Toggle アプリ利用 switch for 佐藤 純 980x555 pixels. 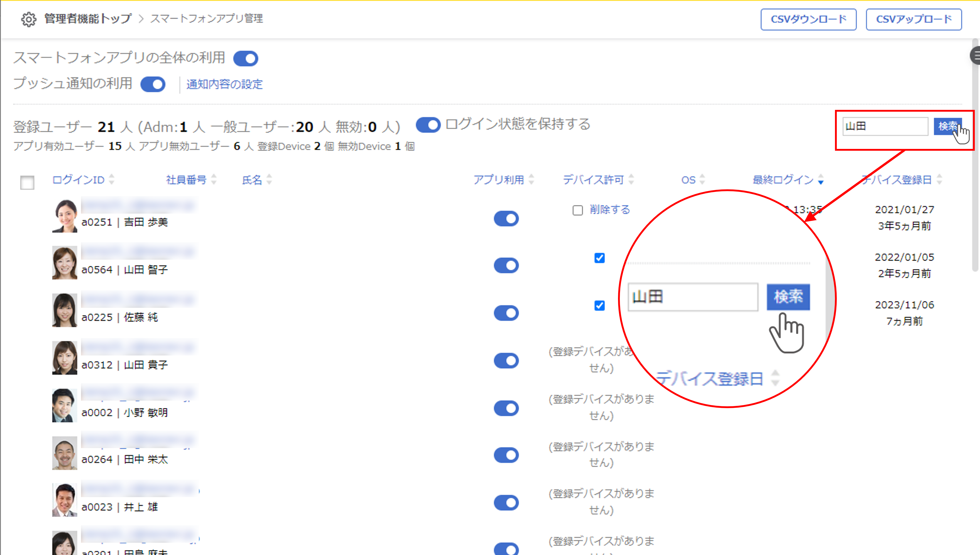[x=506, y=313]
